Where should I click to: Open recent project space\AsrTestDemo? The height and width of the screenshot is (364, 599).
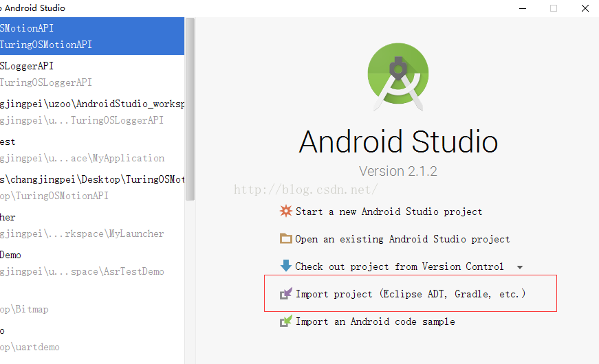pos(92,263)
